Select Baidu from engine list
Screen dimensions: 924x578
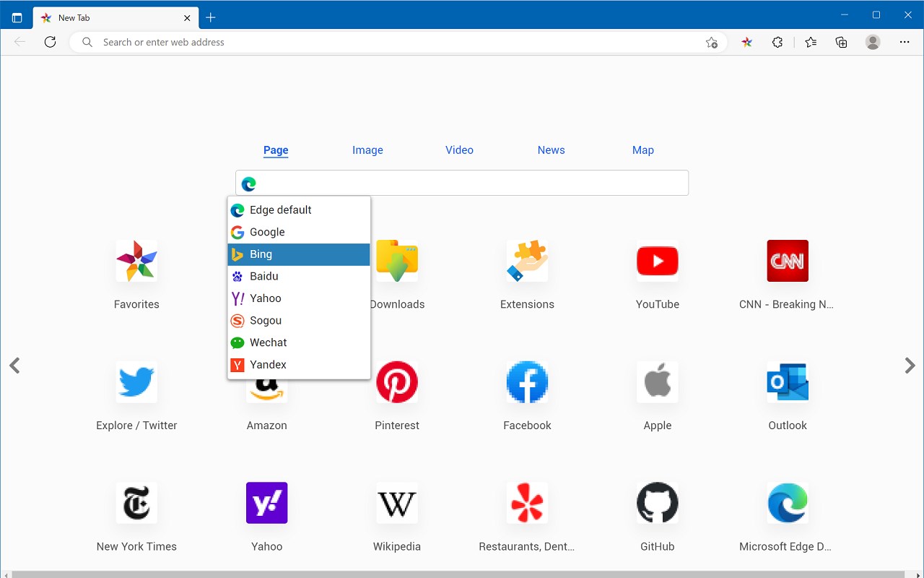299,276
